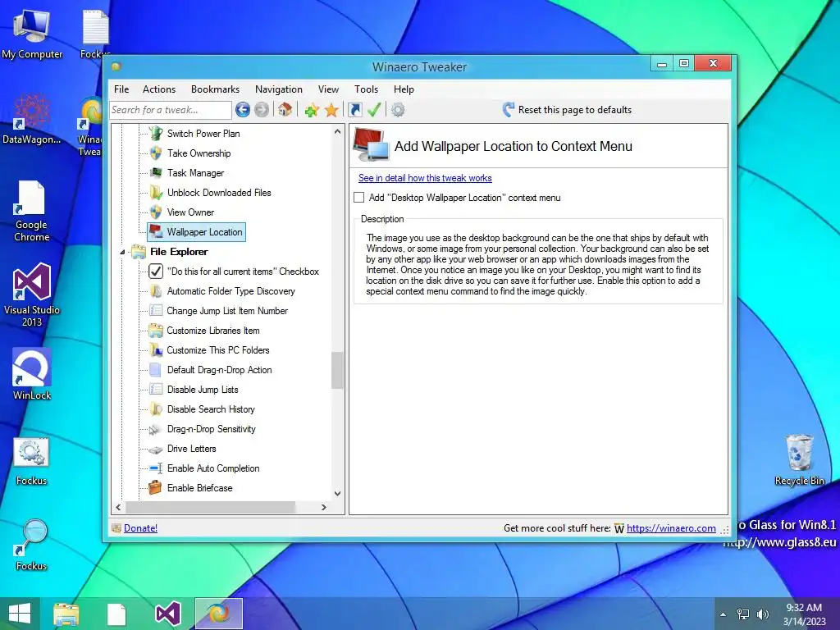Open "See in detail how this tweak works" link

pos(425,178)
